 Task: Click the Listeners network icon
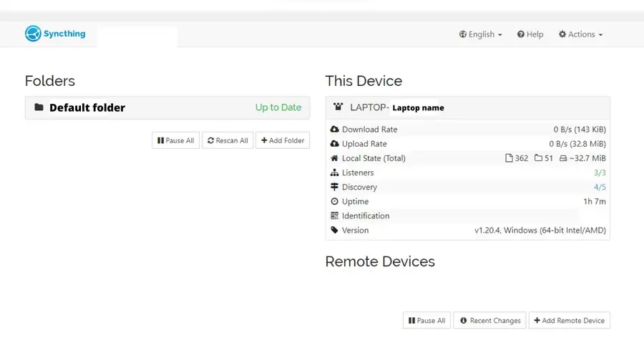(x=334, y=173)
